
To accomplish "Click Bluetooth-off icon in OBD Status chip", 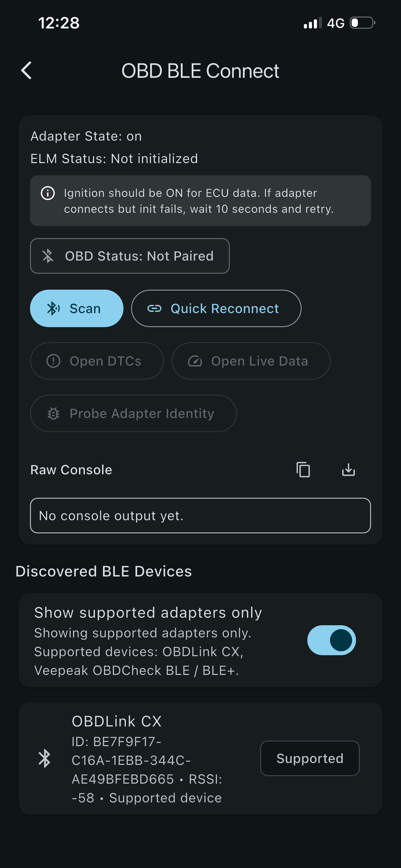I will (48, 256).
